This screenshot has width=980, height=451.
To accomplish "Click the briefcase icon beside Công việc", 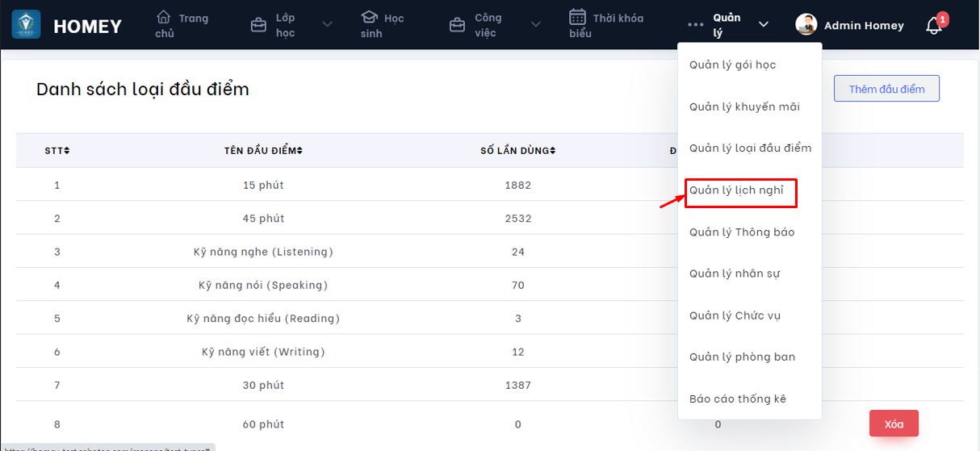I will point(457,25).
